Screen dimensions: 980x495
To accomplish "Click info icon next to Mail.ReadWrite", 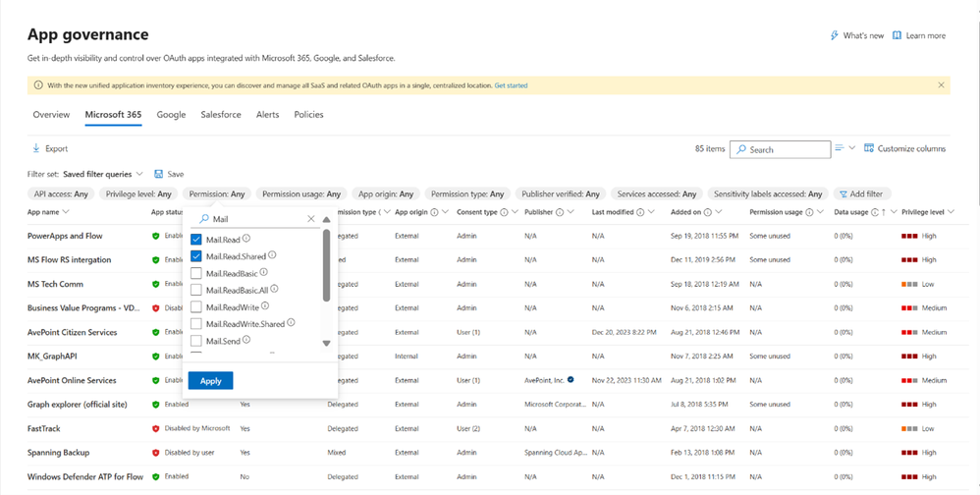I will [x=265, y=305].
